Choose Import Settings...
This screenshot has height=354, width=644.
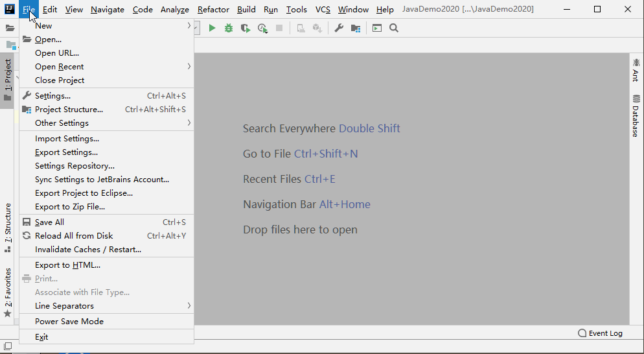click(x=107, y=139)
